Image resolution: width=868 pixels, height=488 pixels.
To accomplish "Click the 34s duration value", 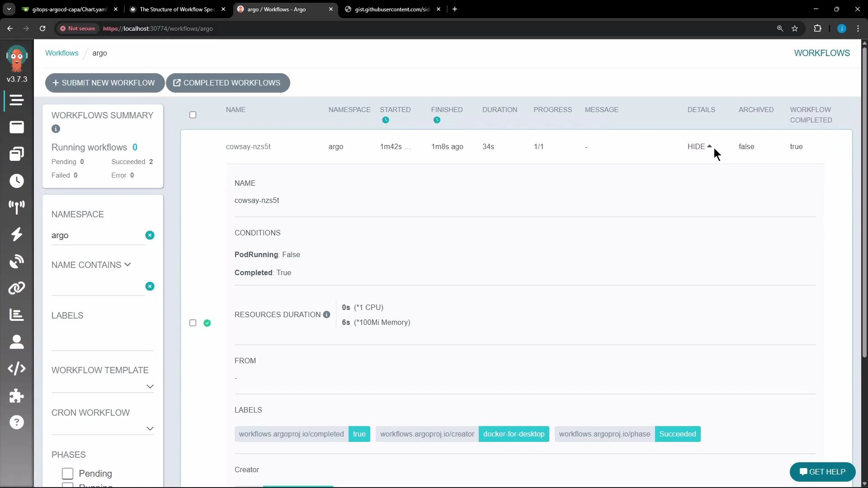I will coord(488,147).
